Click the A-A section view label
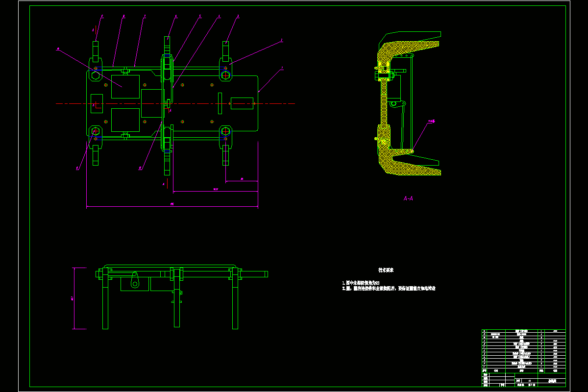Image resolution: width=588 pixels, height=392 pixels. (x=408, y=198)
